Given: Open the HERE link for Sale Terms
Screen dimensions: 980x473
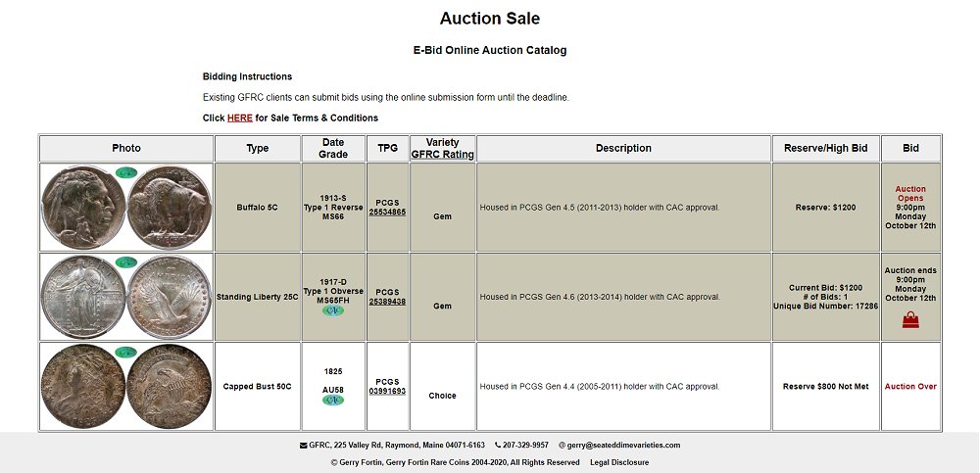Looking at the screenshot, I should [239, 118].
